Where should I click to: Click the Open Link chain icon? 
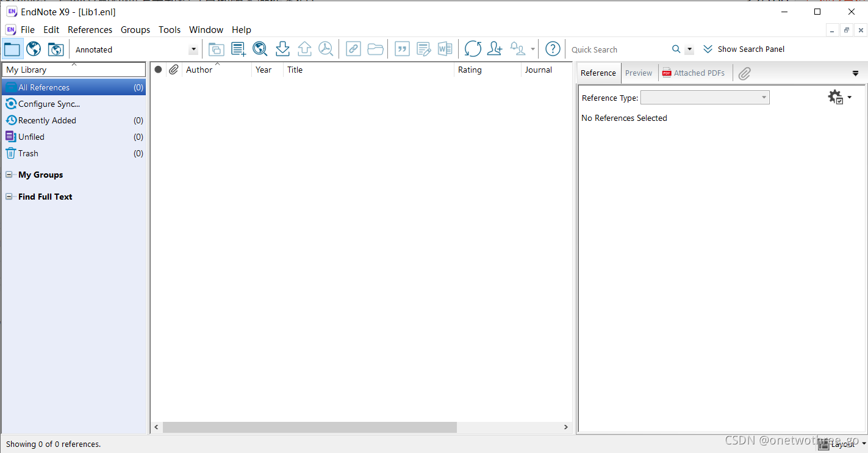click(x=353, y=49)
